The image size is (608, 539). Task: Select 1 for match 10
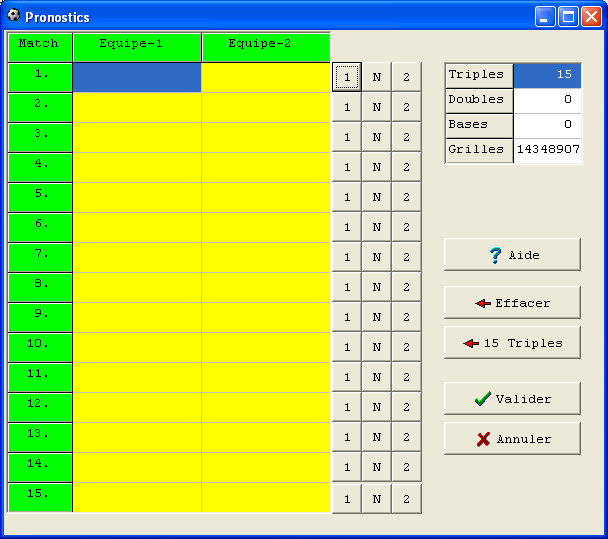(x=347, y=347)
